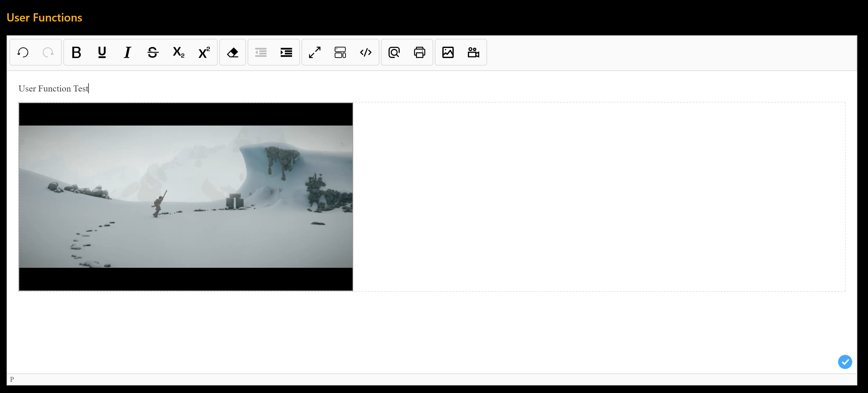
Task: Increase the text indent
Action: coord(286,52)
